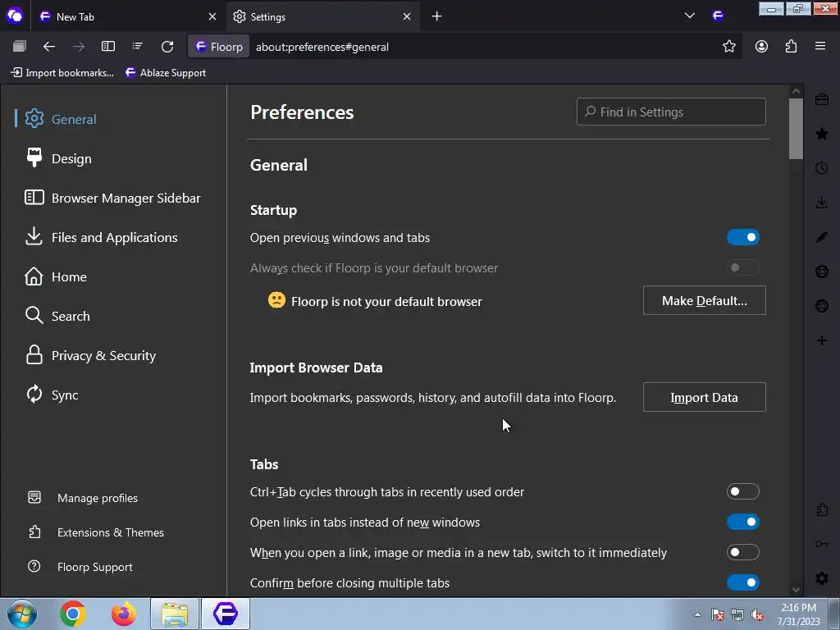This screenshot has width=840, height=630.
Task: Enable Ctrl+Tab cycles in recently used order
Action: pos(743,491)
